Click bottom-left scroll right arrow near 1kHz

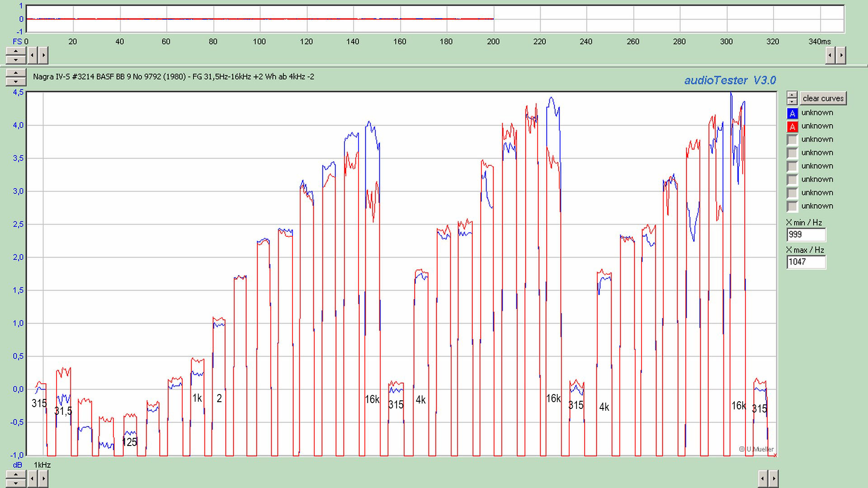pos(43,478)
